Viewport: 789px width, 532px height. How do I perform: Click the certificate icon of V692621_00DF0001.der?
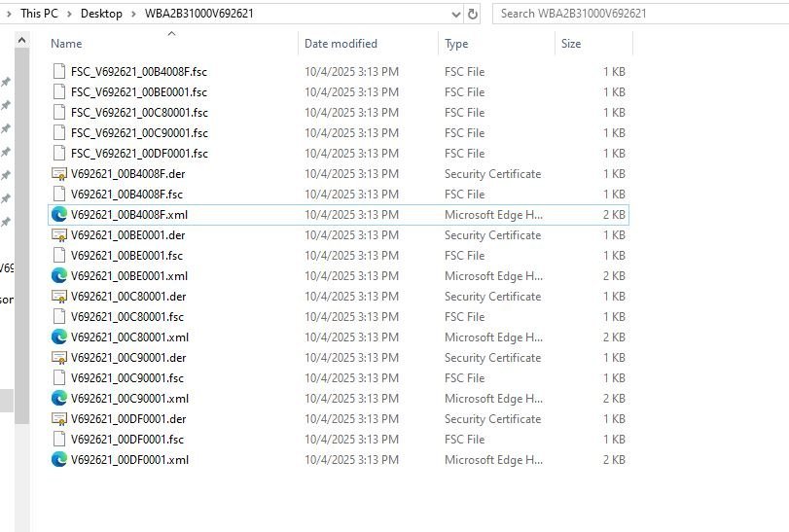click(59, 419)
